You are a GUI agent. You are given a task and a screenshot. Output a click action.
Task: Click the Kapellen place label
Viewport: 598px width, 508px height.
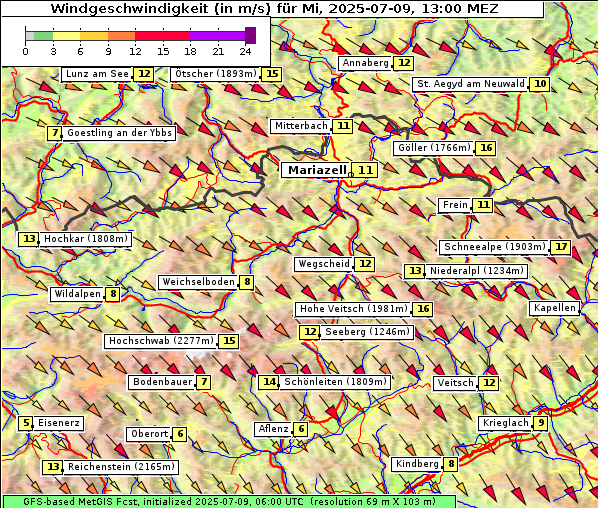click(x=554, y=308)
